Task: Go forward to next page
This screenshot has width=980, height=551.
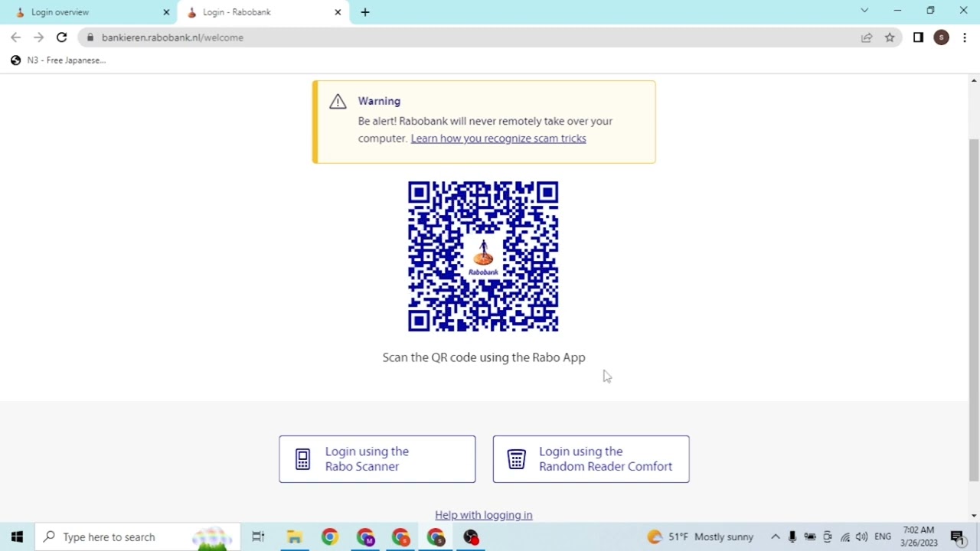Action: click(38, 37)
